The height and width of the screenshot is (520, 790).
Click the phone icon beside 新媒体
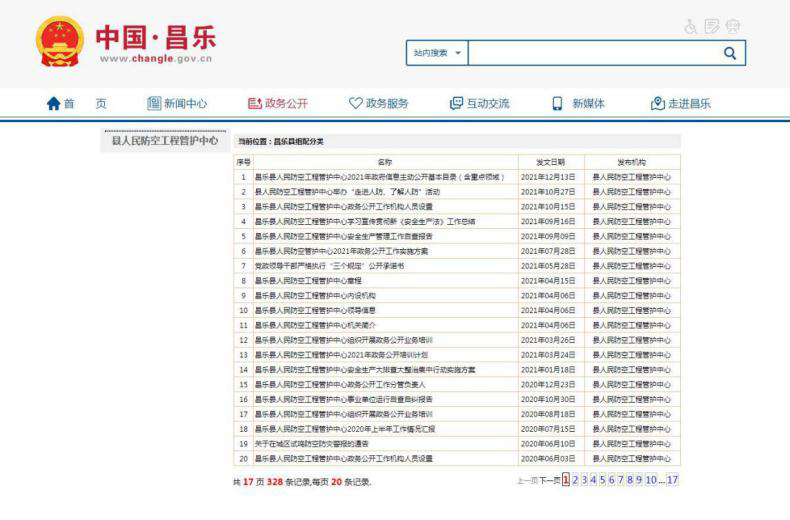[557, 104]
